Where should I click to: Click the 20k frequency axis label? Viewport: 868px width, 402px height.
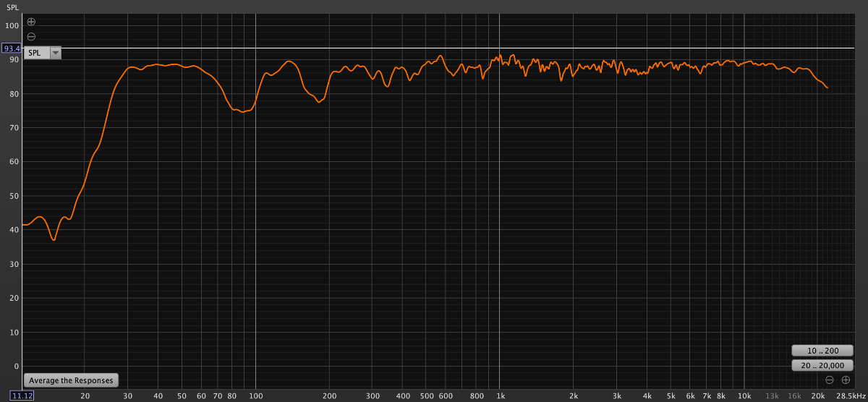pyautogui.click(x=817, y=396)
